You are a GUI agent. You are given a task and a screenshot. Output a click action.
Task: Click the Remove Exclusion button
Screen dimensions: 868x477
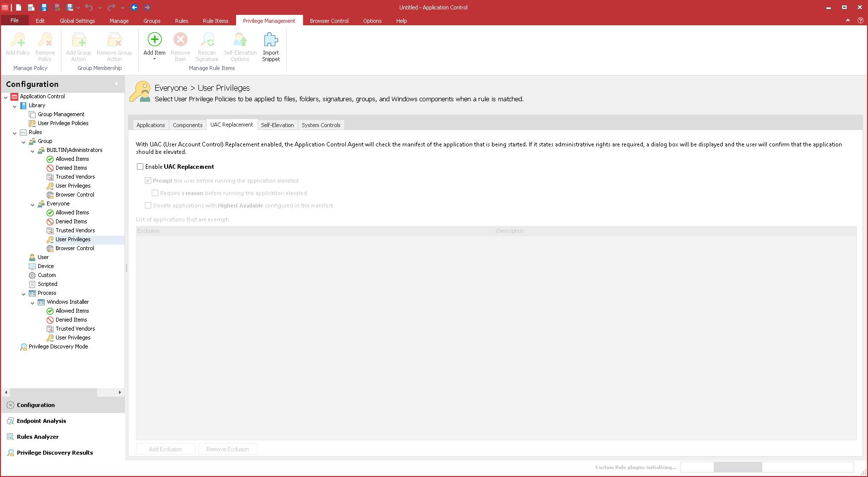tap(228, 449)
